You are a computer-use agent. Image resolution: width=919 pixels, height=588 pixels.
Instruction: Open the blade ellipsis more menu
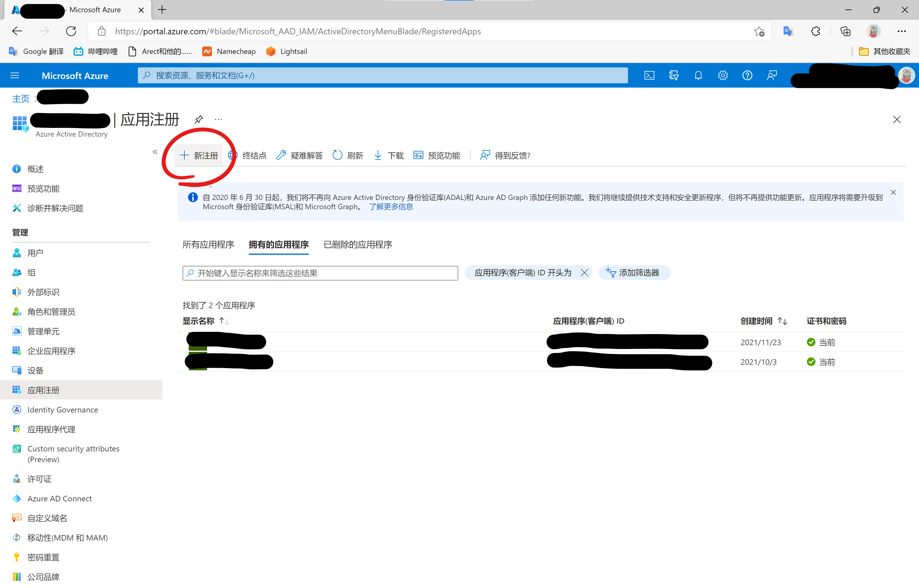pos(218,119)
